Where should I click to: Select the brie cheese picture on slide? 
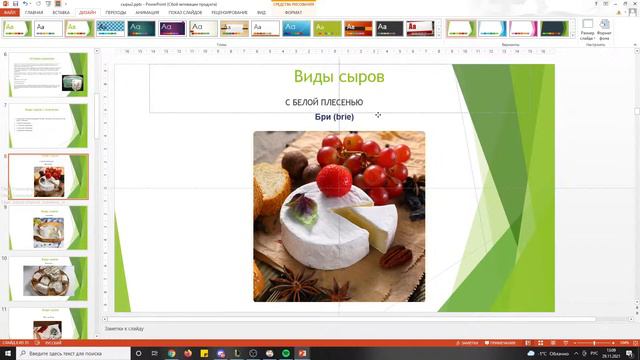[x=339, y=216]
